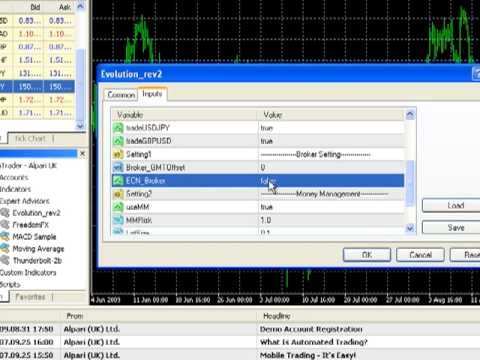Click the Value column header
Image resolution: width=480 pixels, height=360 pixels.
pos(331,115)
